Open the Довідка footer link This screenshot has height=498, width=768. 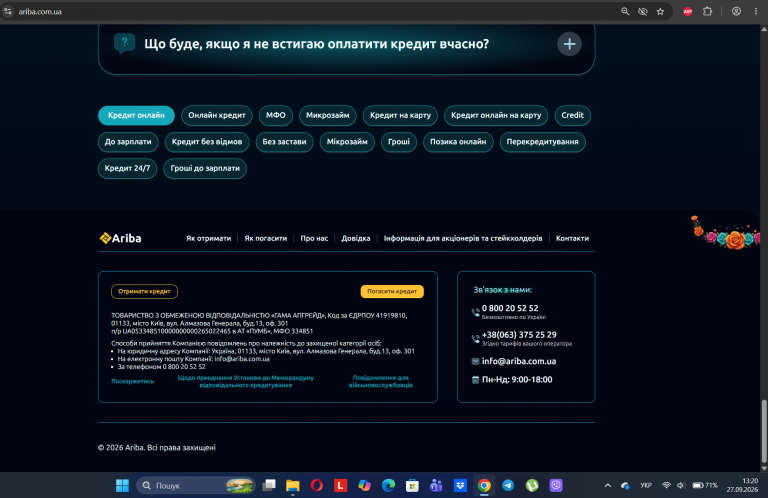(356, 238)
